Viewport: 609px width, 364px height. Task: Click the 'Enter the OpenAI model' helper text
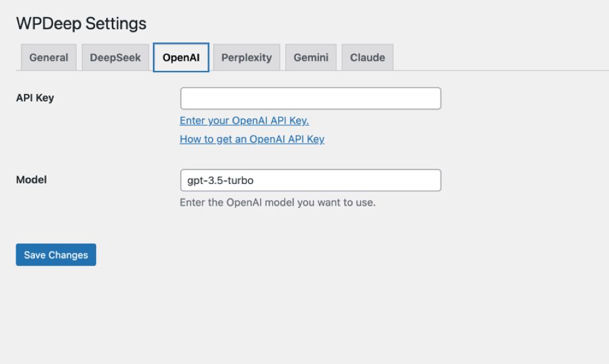(x=277, y=203)
